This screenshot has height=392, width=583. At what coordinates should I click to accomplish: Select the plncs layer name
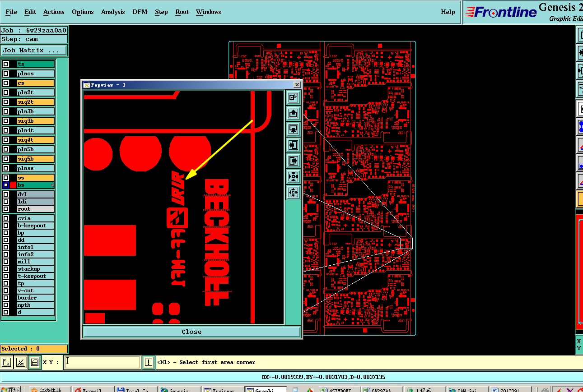[x=36, y=74]
